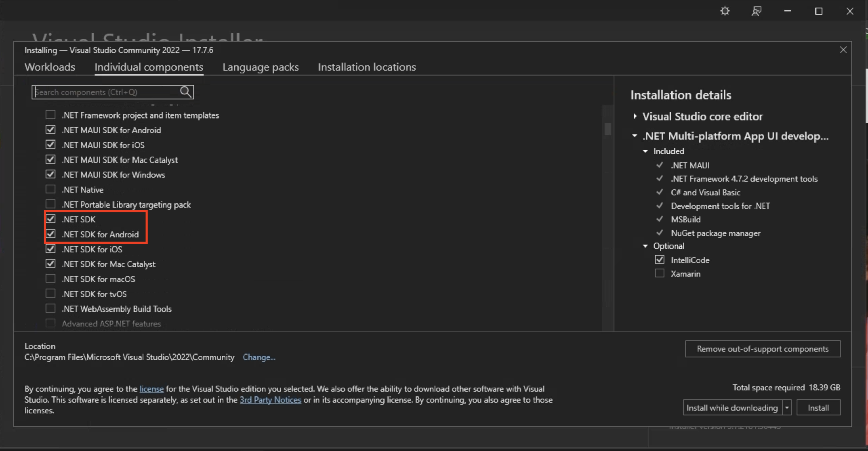View the Installation locations tab
The width and height of the screenshot is (868, 451).
pyautogui.click(x=367, y=67)
